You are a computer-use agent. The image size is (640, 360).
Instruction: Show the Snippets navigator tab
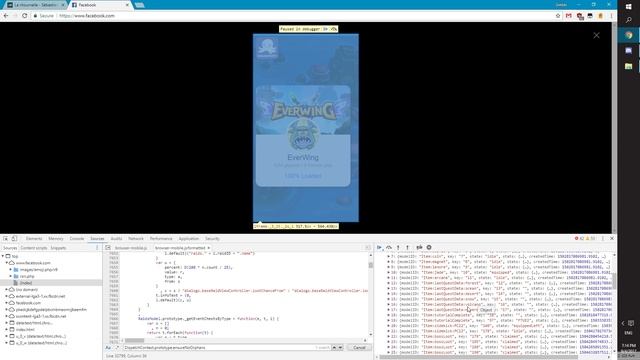pyautogui.click(x=58, y=248)
